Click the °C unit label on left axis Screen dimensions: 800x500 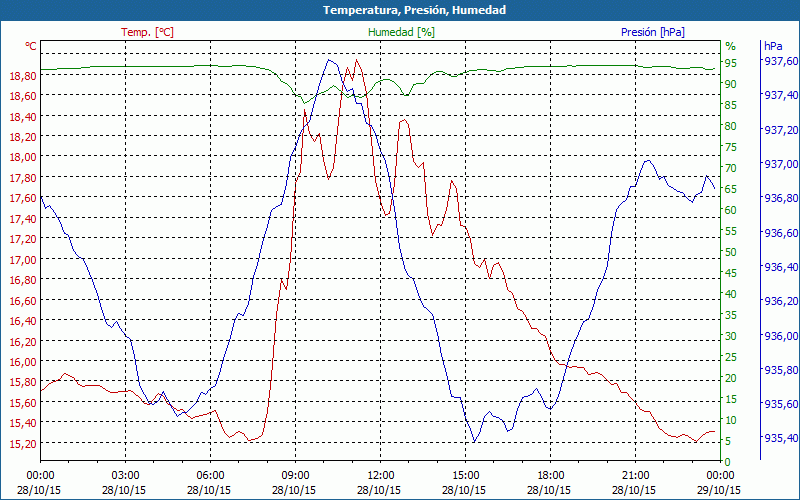click(31, 46)
